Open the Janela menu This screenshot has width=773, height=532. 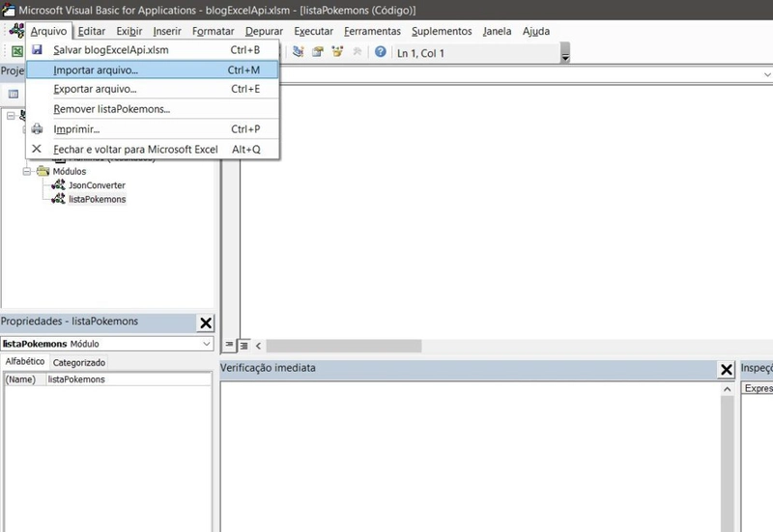point(497,31)
